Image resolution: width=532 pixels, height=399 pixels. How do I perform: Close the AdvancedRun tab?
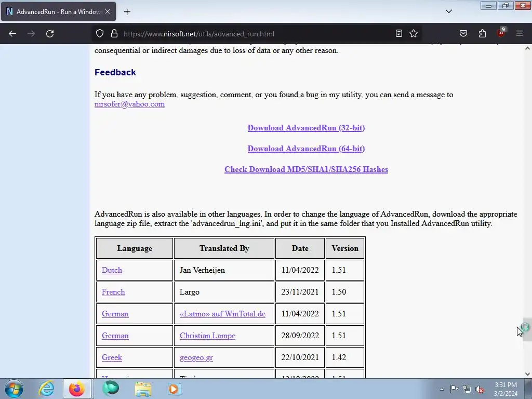pyautogui.click(x=108, y=11)
